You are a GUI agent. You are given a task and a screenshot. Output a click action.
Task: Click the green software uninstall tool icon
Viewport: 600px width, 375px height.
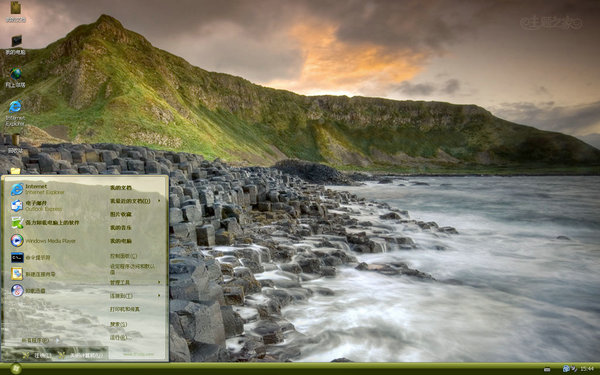pos(17,223)
